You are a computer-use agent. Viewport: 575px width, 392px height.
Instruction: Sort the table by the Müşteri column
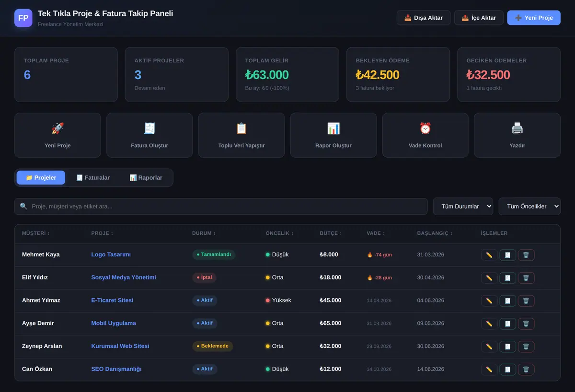[x=36, y=233]
